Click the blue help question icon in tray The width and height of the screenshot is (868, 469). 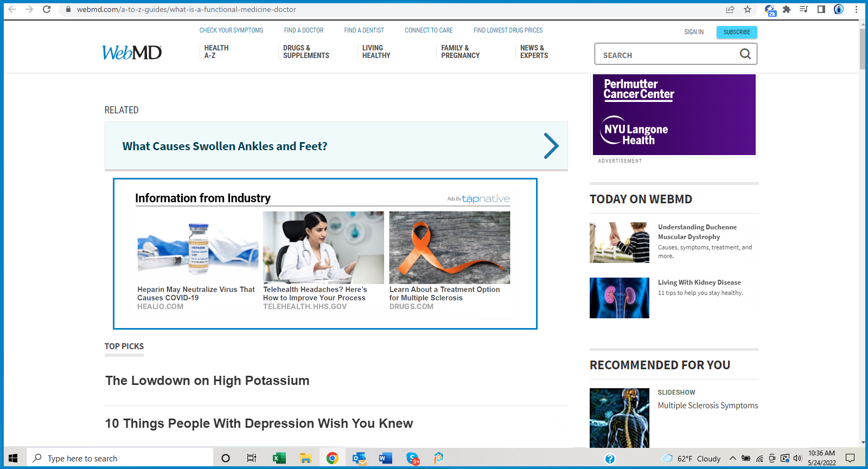(x=610, y=459)
